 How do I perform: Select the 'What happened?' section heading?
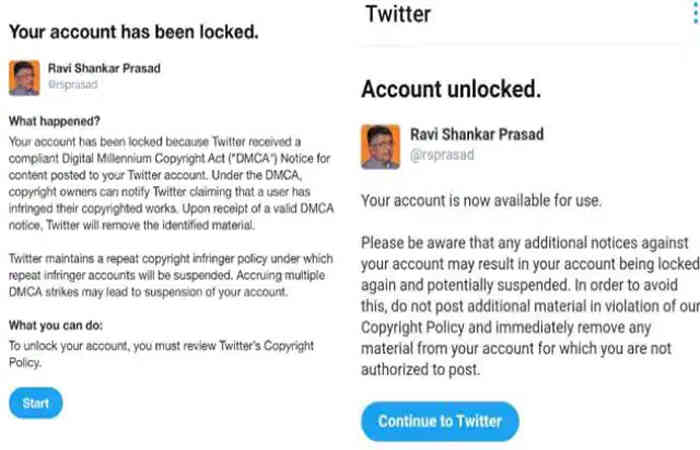point(50,121)
